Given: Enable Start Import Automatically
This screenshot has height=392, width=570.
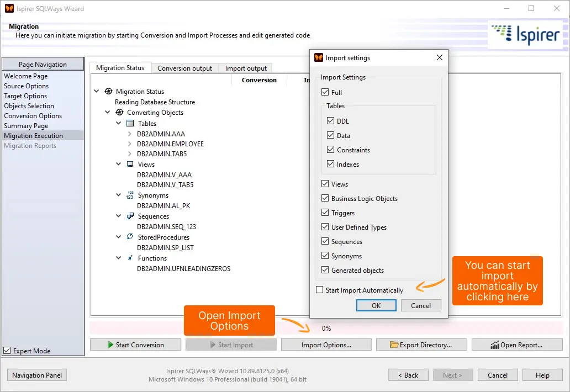Looking at the screenshot, I should coord(320,290).
